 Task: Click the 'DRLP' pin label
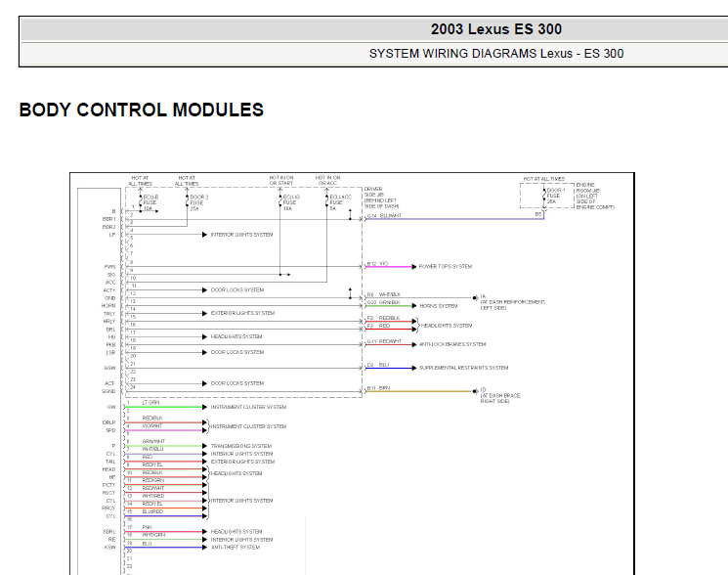tap(108, 423)
